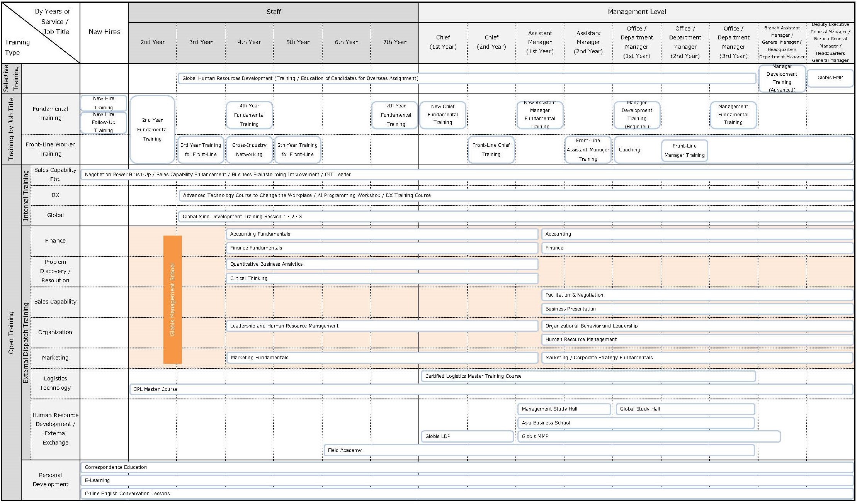Select Problem Discovery / Resolution row label

coord(55,272)
